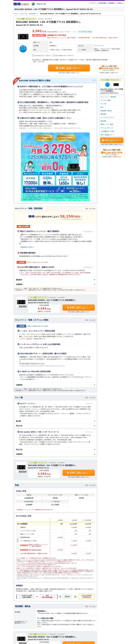Click the WiMAX 月額3,278円 campaign banner image
Screen dimensions: 138x644
(x=55, y=167)
